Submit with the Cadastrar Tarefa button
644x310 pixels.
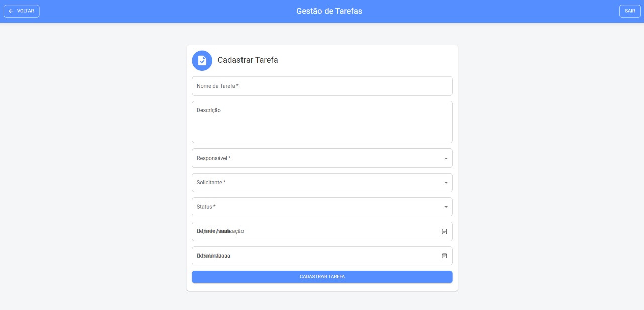point(322,277)
